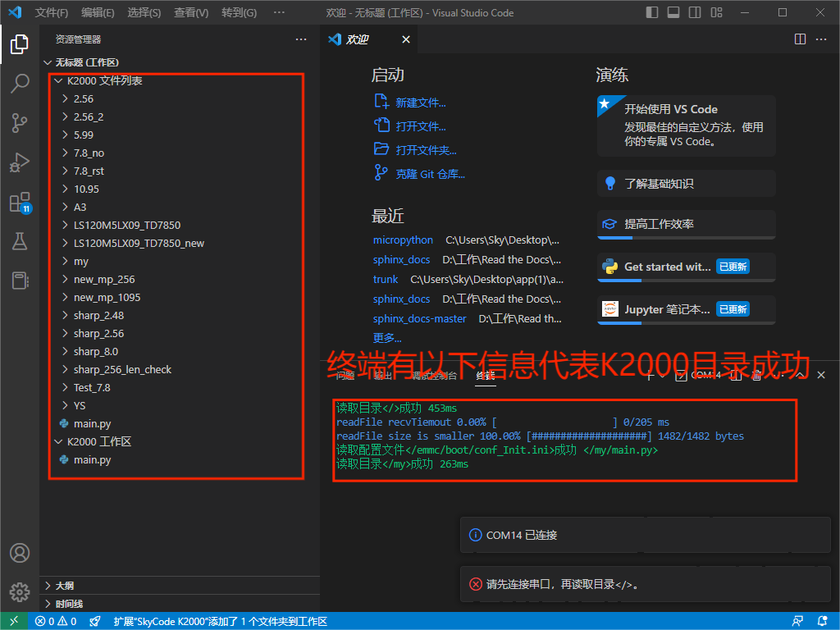Open the Extensions view with badge 11
This screenshot has height=630, width=840.
(21, 203)
